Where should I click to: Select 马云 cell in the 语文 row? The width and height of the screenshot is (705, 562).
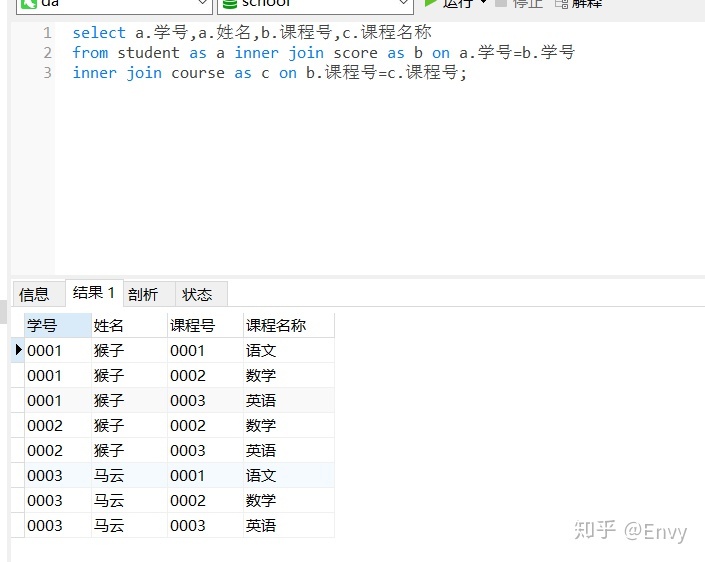click(129, 475)
